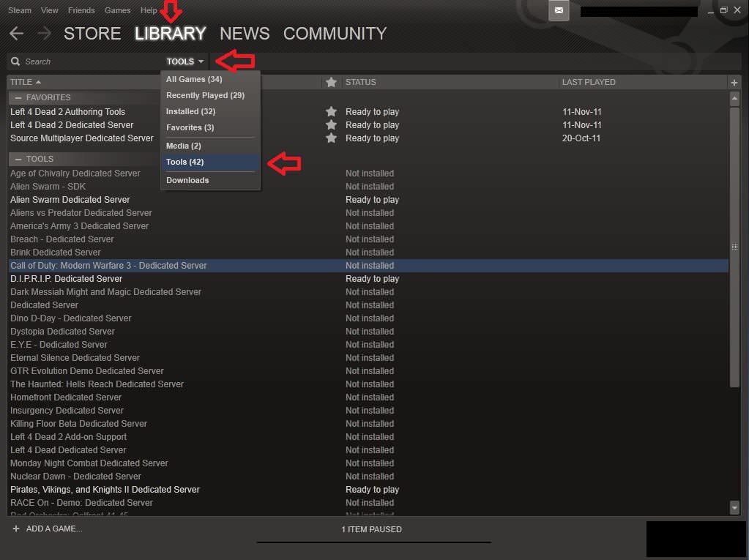Select Breach - Dedicated Server
Image resolution: width=749 pixels, height=560 pixels.
point(62,239)
